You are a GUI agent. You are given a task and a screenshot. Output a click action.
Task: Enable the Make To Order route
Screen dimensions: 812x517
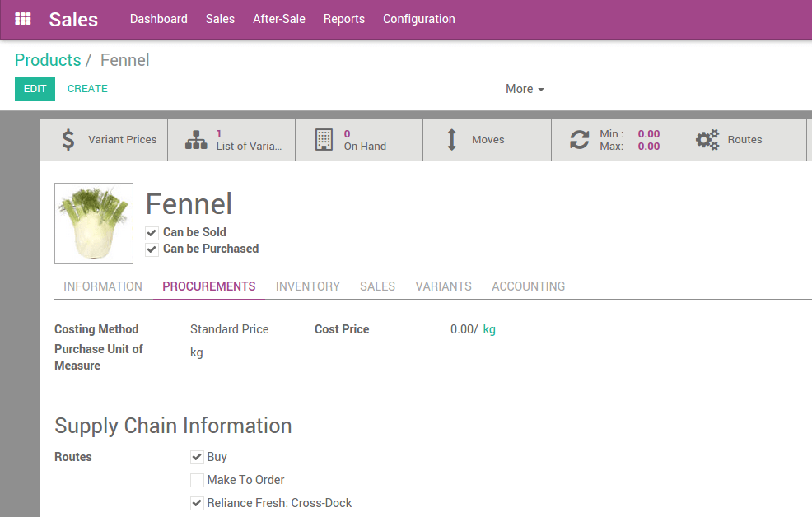tap(197, 479)
